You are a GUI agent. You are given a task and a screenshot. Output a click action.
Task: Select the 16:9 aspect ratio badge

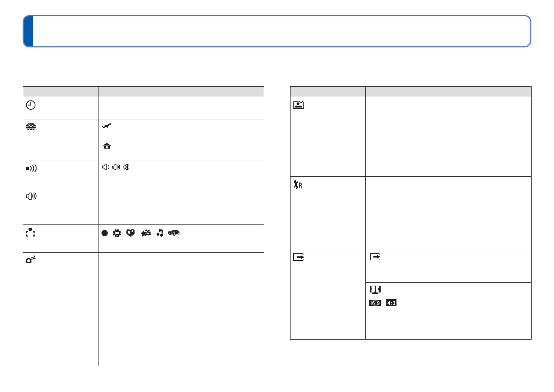point(375,303)
